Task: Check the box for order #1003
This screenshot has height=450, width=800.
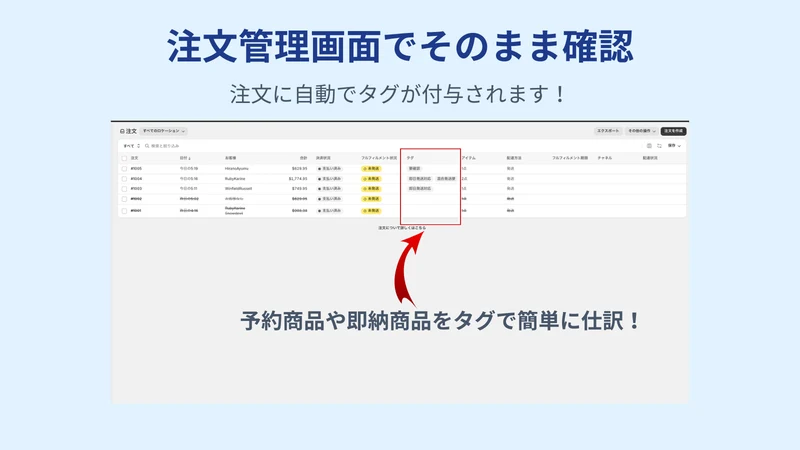Action: [x=124, y=189]
